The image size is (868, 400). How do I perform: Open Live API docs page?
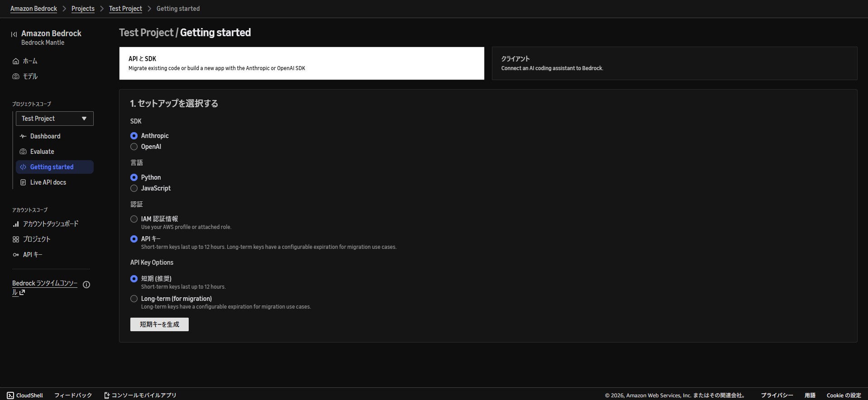[48, 182]
